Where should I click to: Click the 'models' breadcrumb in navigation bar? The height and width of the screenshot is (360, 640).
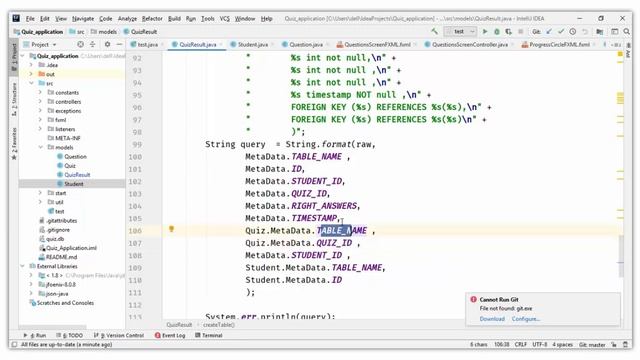[104, 31]
